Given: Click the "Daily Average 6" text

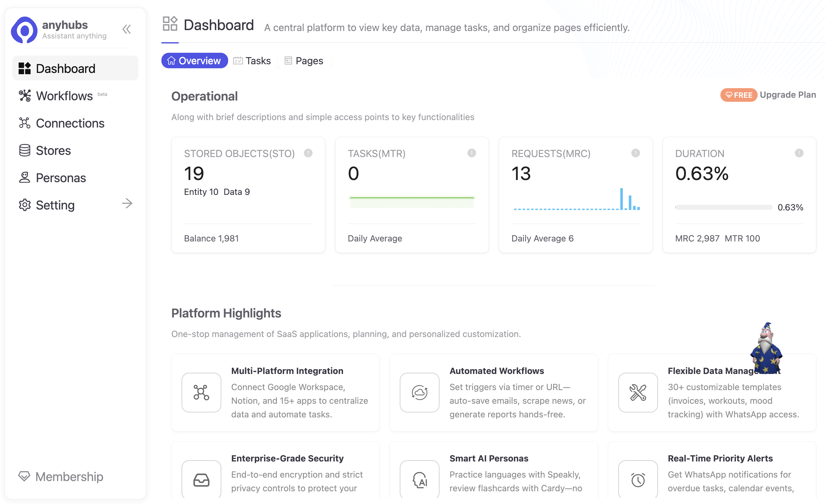Looking at the screenshot, I should click(x=543, y=238).
